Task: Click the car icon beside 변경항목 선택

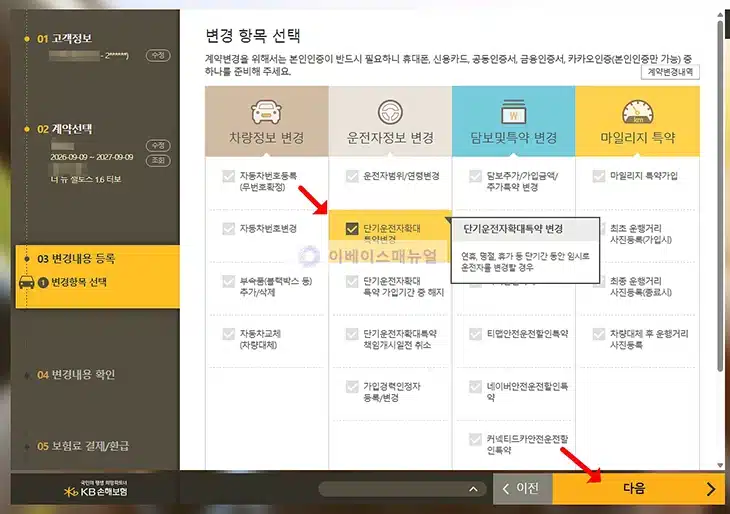Action: [x=27, y=282]
